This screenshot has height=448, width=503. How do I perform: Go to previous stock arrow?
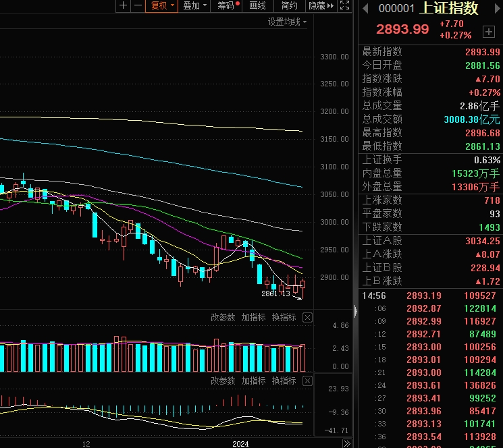coord(365,8)
